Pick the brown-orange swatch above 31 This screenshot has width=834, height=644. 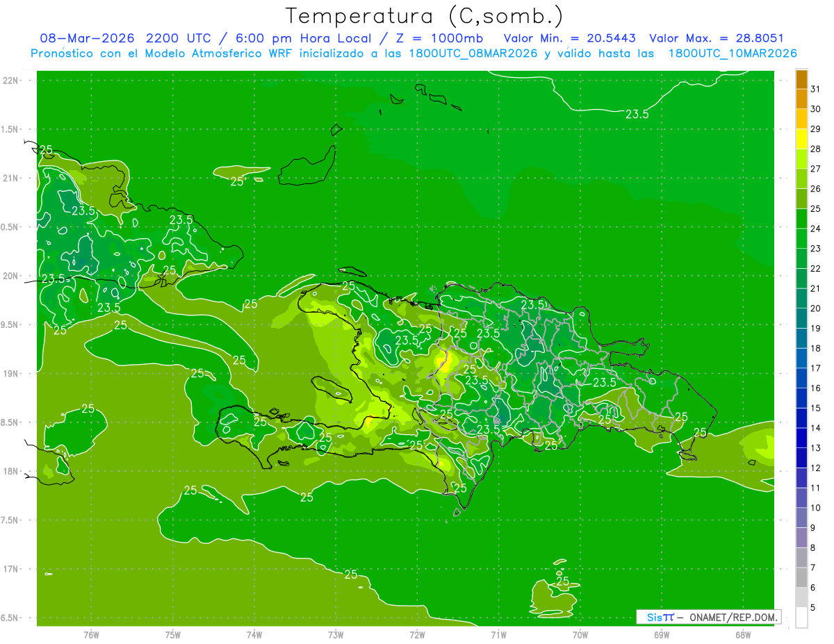click(x=801, y=79)
